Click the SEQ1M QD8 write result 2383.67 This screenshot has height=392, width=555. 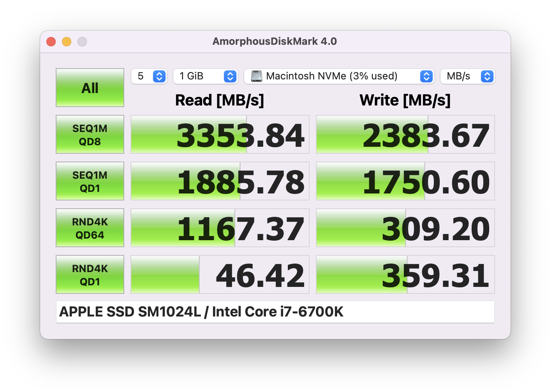tap(405, 134)
